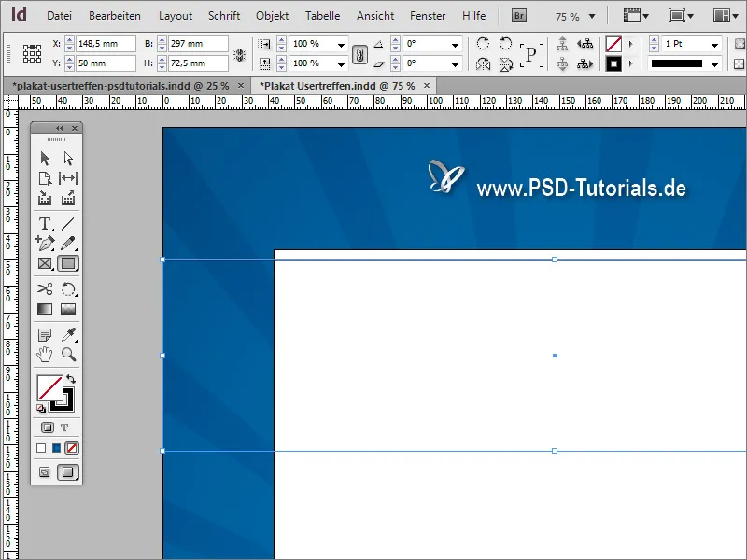Select the Eyedropper tool
747x560 pixels.
point(68,335)
